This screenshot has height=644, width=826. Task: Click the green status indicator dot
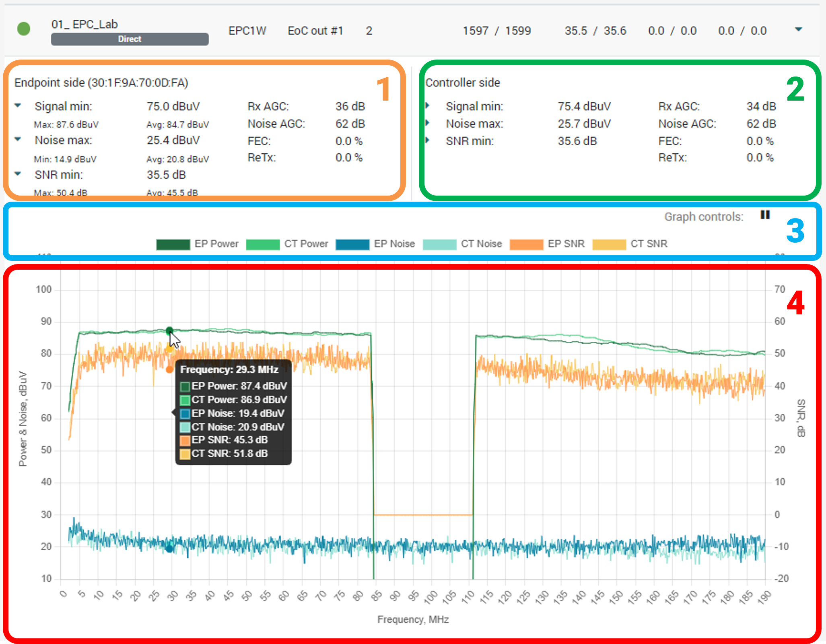pyautogui.click(x=24, y=29)
